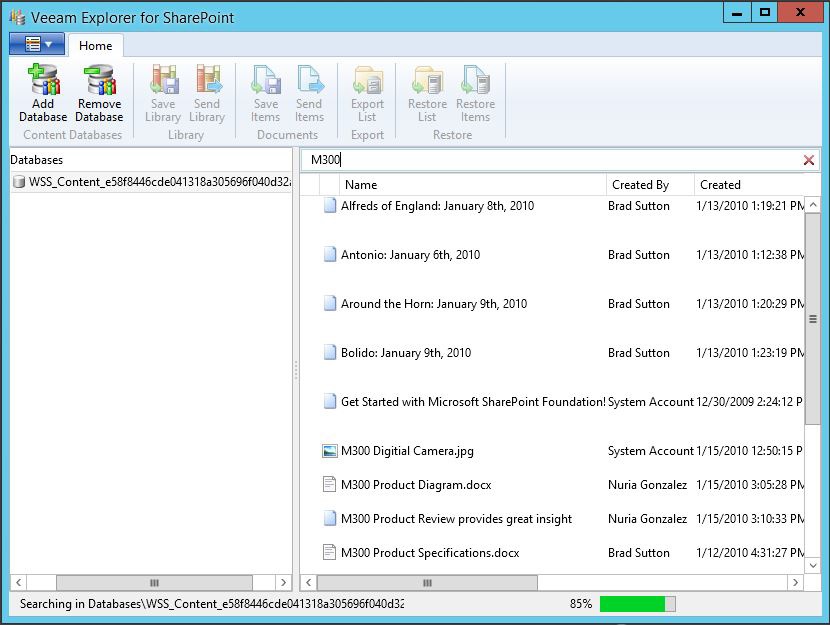Click the Get Started with SharePoint item icon
830x625 pixels.
[329, 402]
